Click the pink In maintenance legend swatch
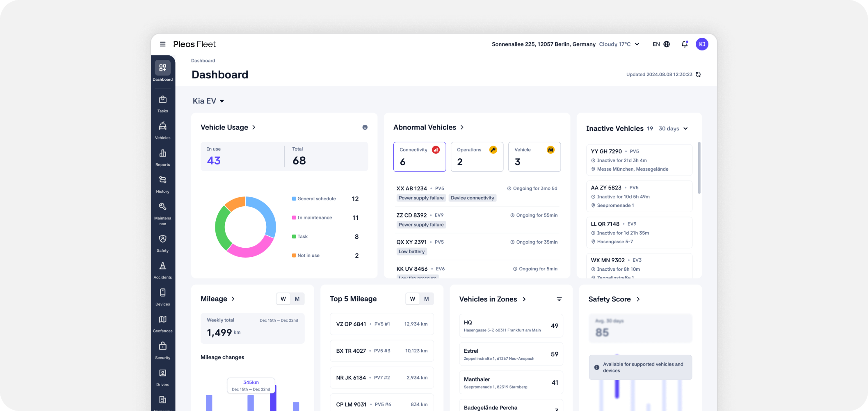 (294, 218)
